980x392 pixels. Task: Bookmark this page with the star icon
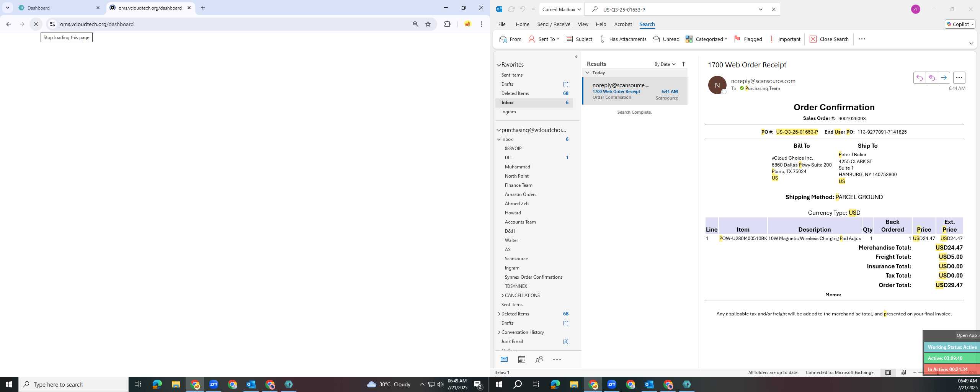(x=428, y=24)
